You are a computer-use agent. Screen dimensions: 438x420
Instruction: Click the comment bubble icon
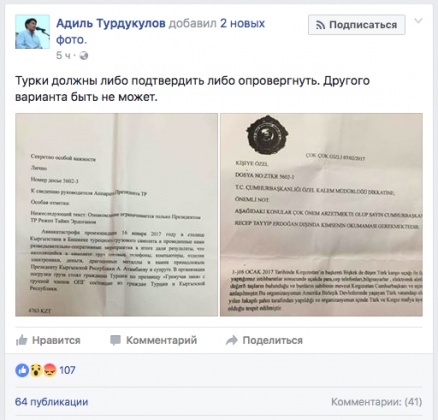(x=115, y=340)
